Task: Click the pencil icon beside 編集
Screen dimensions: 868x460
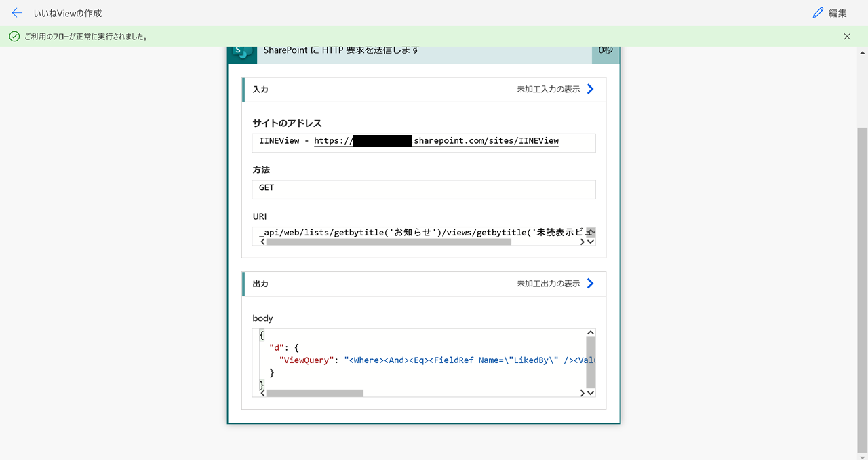Action: tap(818, 13)
